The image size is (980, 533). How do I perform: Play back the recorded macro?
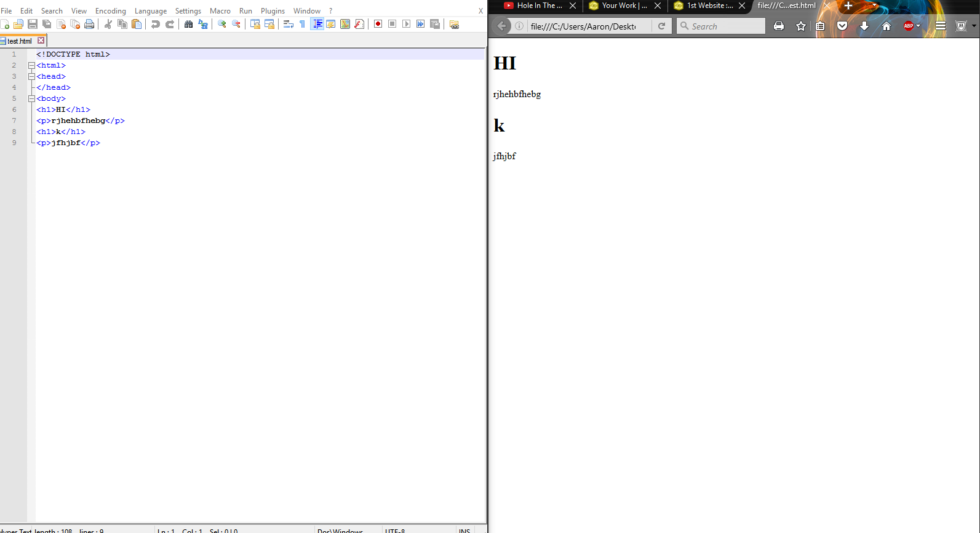click(x=407, y=24)
